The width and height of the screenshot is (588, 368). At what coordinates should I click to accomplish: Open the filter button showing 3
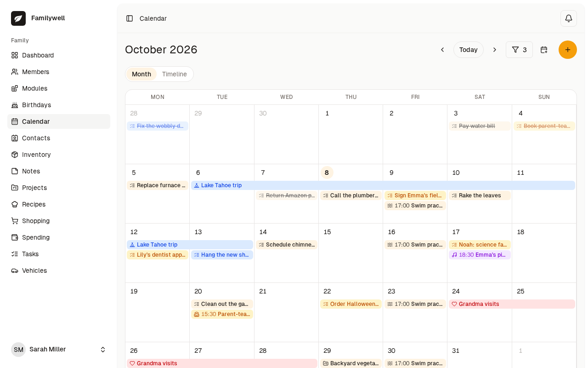click(x=519, y=50)
